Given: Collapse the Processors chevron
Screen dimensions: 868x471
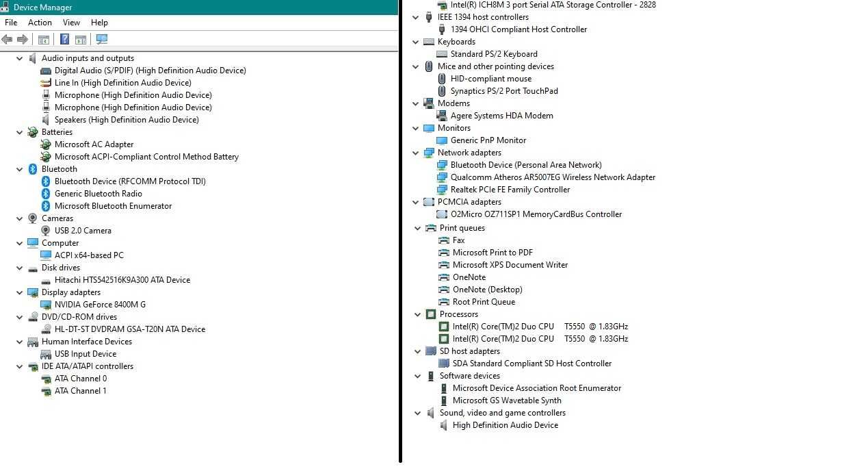Looking at the screenshot, I should [417, 314].
